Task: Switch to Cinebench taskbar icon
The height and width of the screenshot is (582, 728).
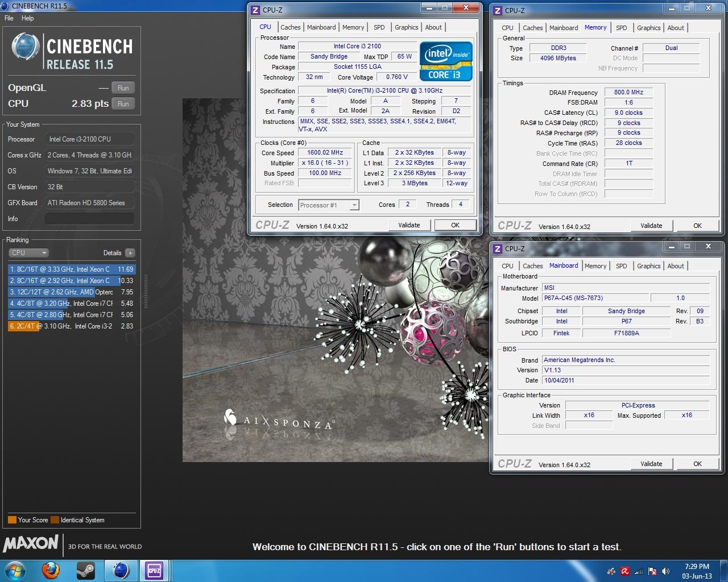Action: pyautogui.click(x=121, y=570)
